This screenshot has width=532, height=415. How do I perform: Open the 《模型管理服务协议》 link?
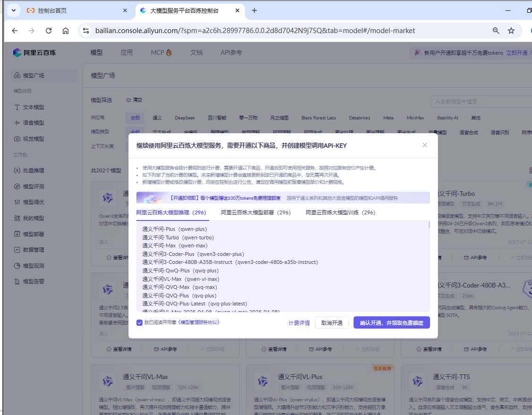(199, 322)
